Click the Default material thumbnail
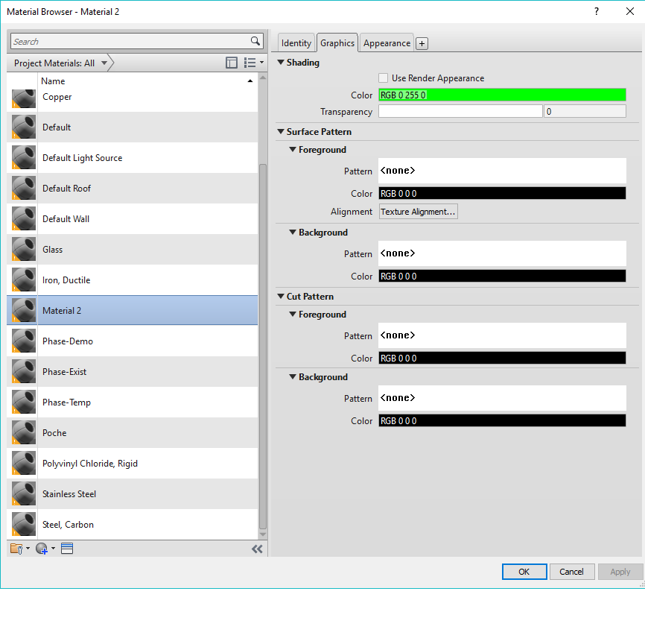Image resolution: width=645 pixels, height=644 pixels. pyautogui.click(x=23, y=127)
